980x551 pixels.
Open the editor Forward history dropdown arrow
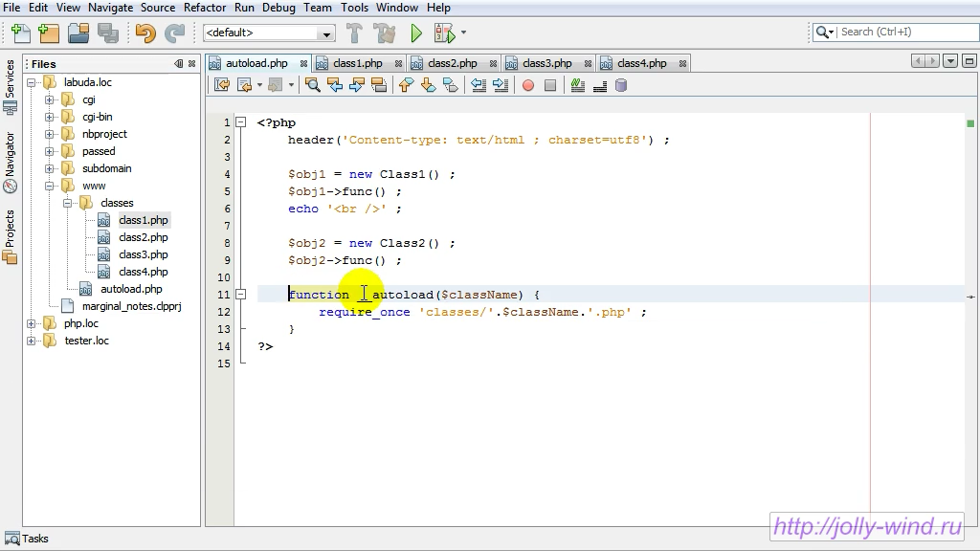291,85
